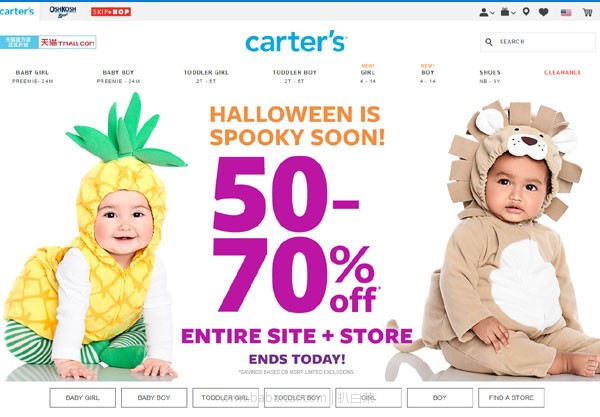Click the Halloween 50-70% off banner
Screen dimensions: 600x417
297,237
